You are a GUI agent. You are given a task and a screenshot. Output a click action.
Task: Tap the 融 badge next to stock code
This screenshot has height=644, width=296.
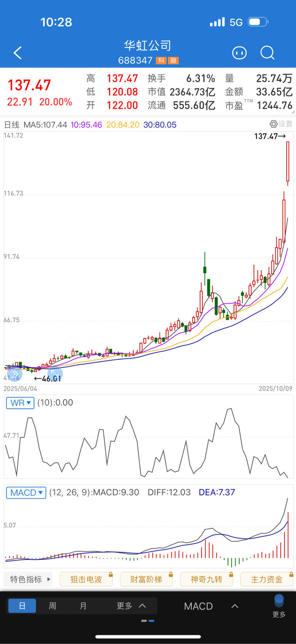pyautogui.click(x=173, y=61)
